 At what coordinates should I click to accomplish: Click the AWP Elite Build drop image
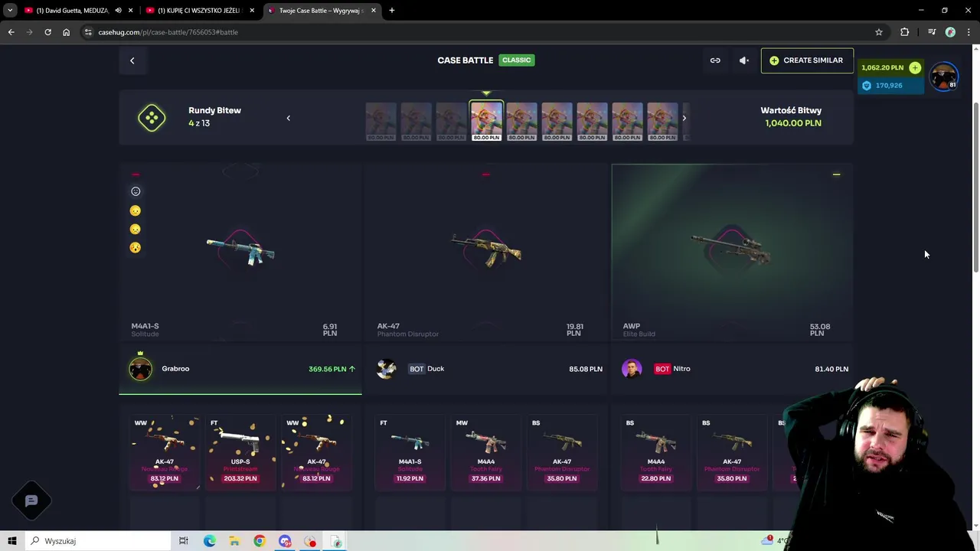pos(731,249)
